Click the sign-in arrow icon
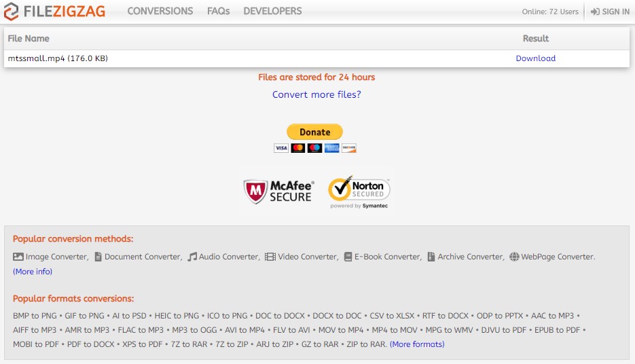This screenshot has width=635, height=364. pos(595,12)
